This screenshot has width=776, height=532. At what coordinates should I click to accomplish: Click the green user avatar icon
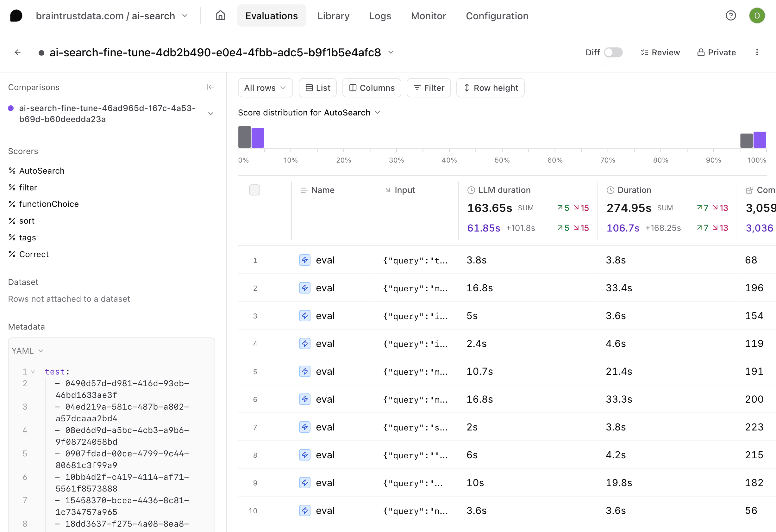point(757,15)
